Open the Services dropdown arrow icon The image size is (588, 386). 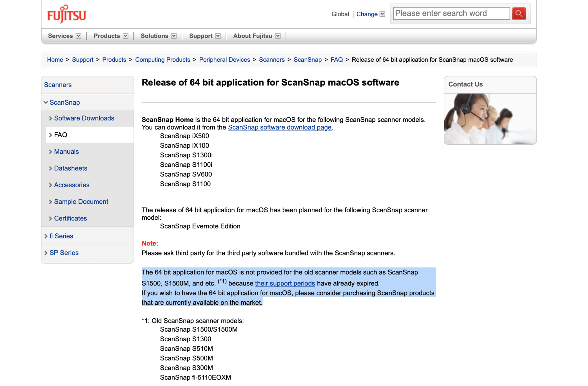pos(78,36)
